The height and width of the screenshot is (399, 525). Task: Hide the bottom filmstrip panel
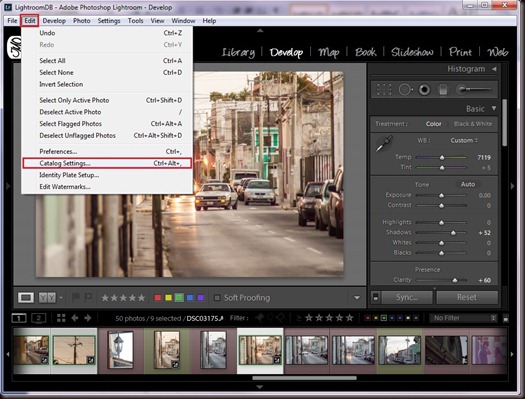[x=259, y=387]
